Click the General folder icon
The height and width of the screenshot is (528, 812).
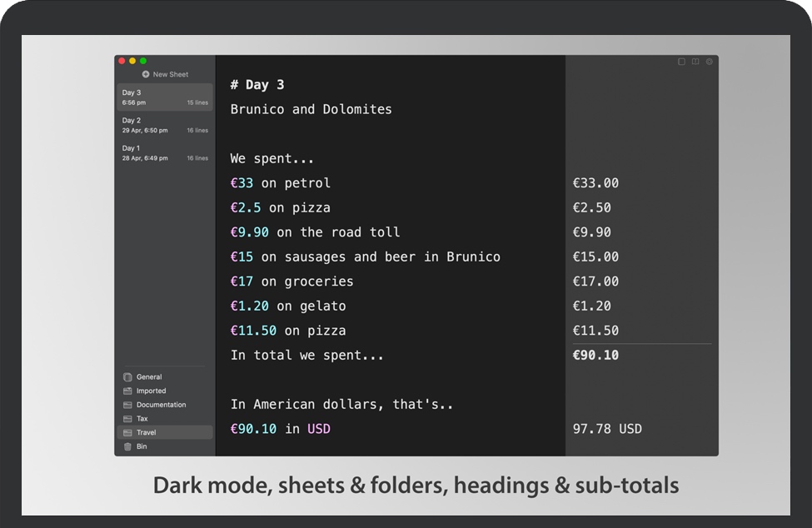pos(127,377)
